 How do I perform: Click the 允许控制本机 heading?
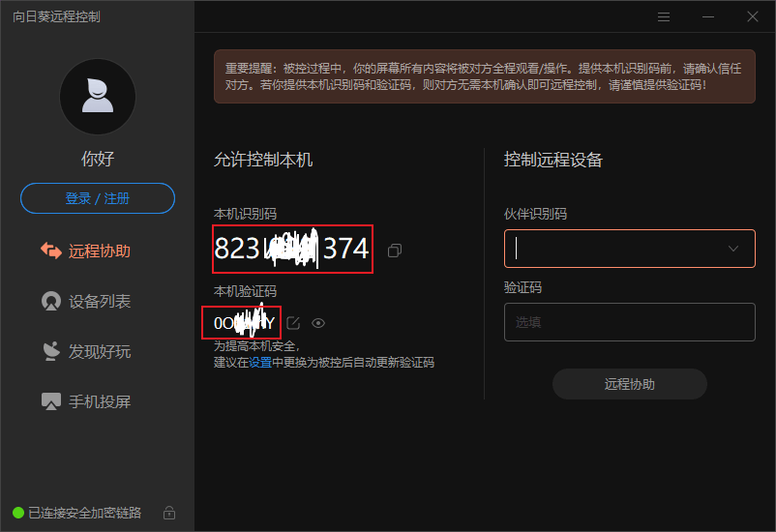click(x=263, y=160)
